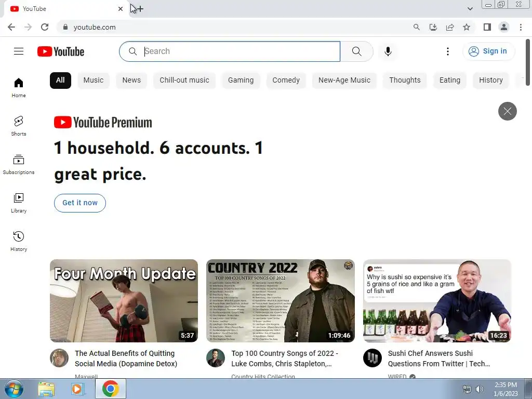
Task: Click Chrome taskbar icon
Action: [x=110, y=389]
